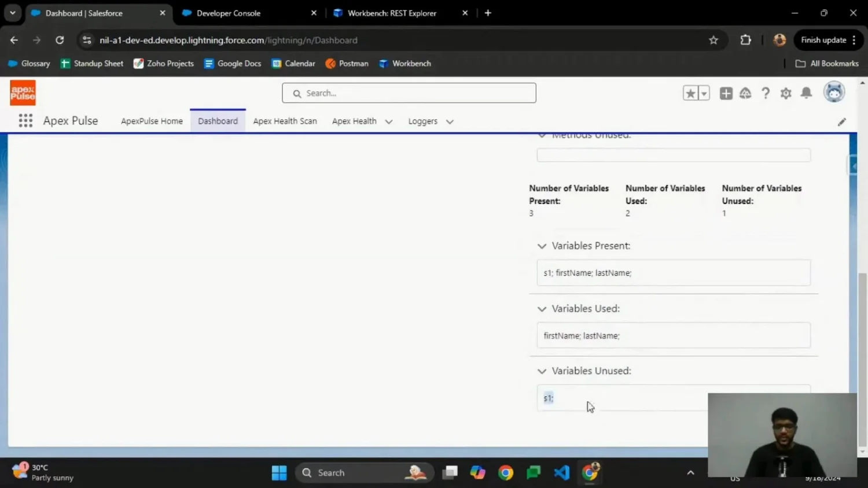This screenshot has width=868, height=488.
Task: Click the Search box in the navigation bar
Action: click(x=408, y=93)
